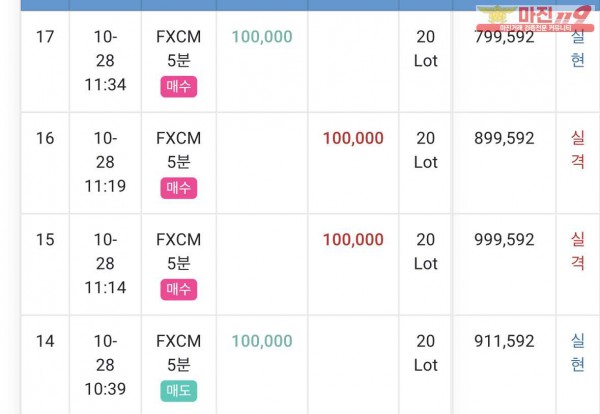The image size is (600, 414).
Task: Open the red 실격 status in row 16
Action: pos(577,150)
